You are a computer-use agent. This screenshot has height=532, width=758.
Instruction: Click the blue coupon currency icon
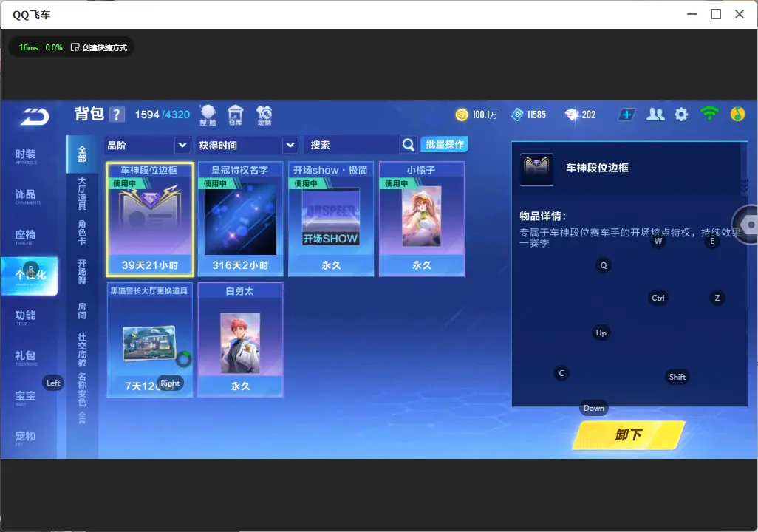[517, 115]
